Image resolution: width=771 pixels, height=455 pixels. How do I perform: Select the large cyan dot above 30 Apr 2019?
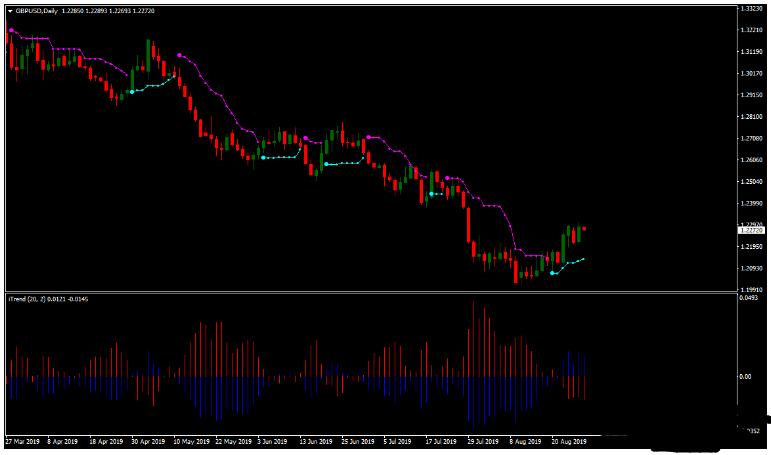pyautogui.click(x=132, y=91)
